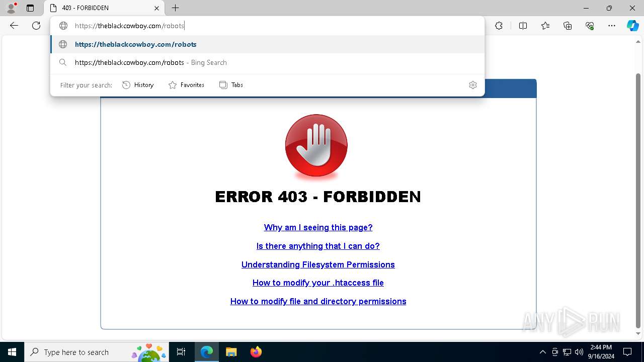Open 'How to modify file and directory permissions' link
Viewport: 644px width, 362px height.
(318, 301)
